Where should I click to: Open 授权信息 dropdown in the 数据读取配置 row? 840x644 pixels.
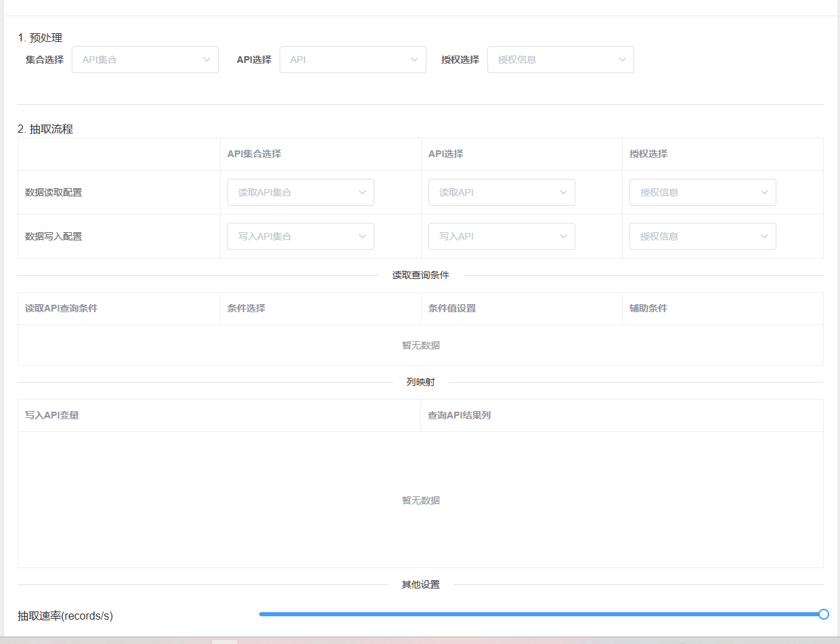(702, 192)
